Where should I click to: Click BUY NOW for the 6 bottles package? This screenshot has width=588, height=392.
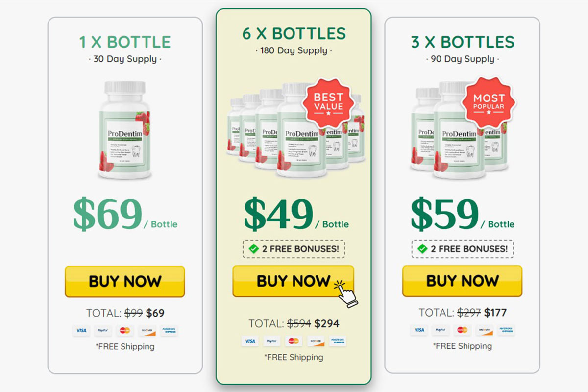tap(293, 281)
